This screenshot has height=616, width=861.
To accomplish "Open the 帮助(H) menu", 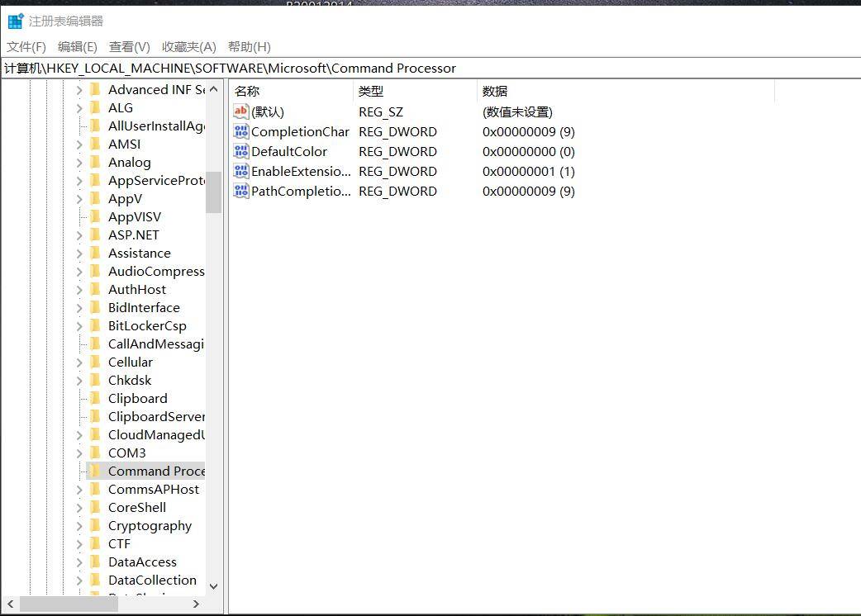I will [250, 47].
